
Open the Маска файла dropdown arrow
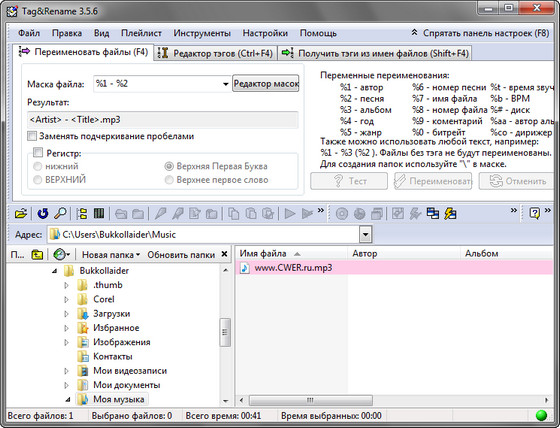pos(225,84)
